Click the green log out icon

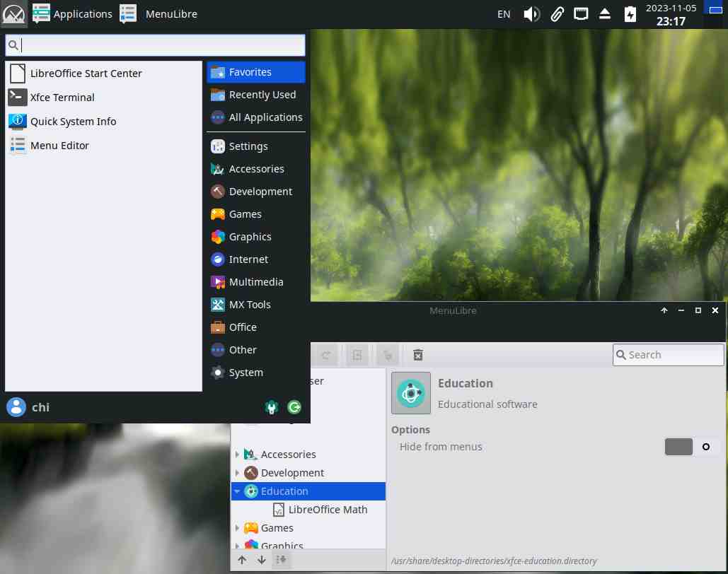(x=294, y=407)
